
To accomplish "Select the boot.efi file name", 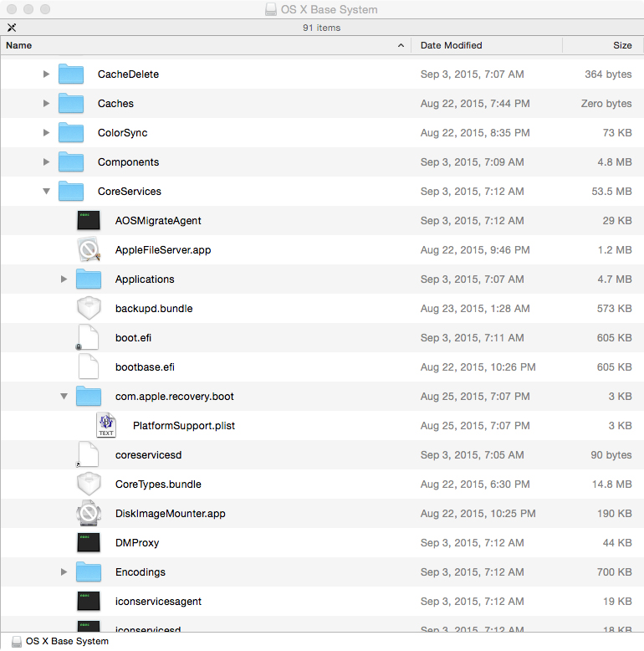I will click(x=133, y=337).
